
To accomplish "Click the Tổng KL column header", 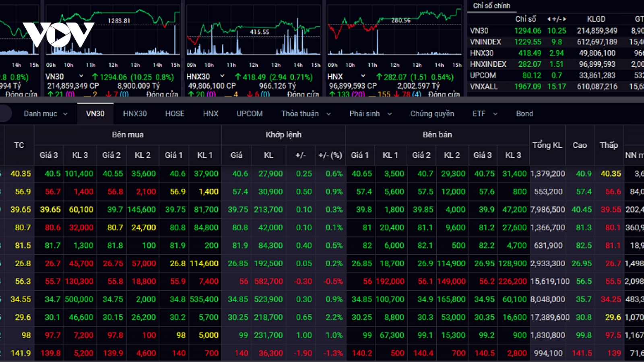I will (x=547, y=145).
